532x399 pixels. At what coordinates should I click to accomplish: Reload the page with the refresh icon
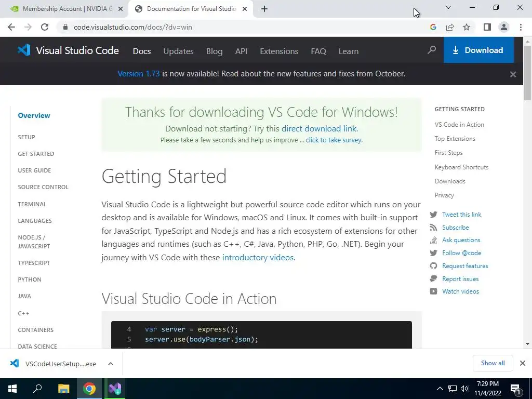click(x=45, y=27)
